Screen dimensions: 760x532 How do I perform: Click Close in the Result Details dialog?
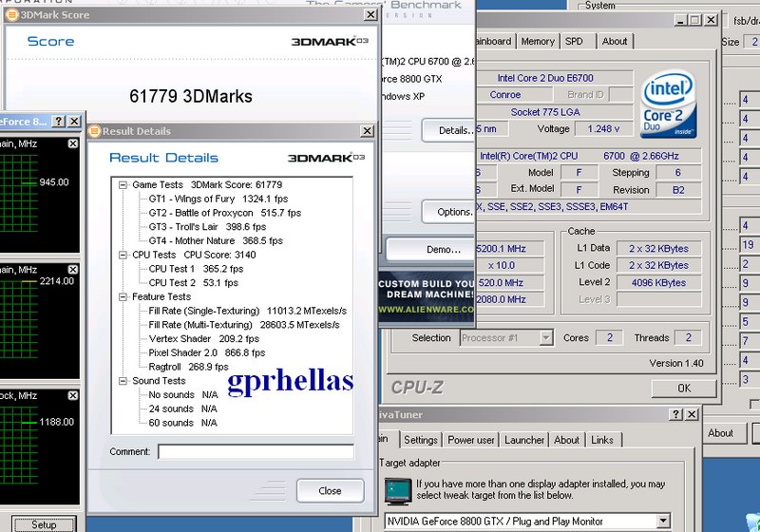tap(330, 491)
